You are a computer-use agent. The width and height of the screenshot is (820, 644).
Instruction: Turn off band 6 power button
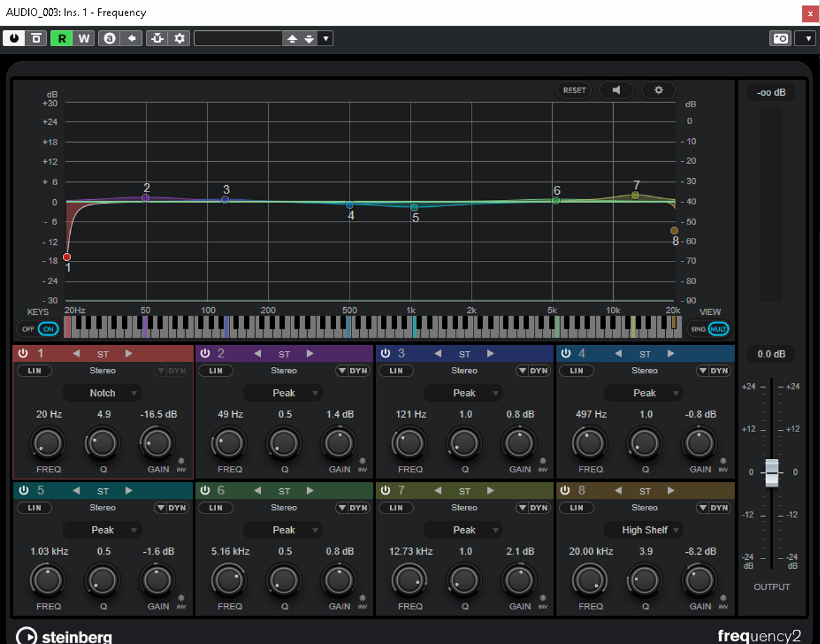[205, 490]
